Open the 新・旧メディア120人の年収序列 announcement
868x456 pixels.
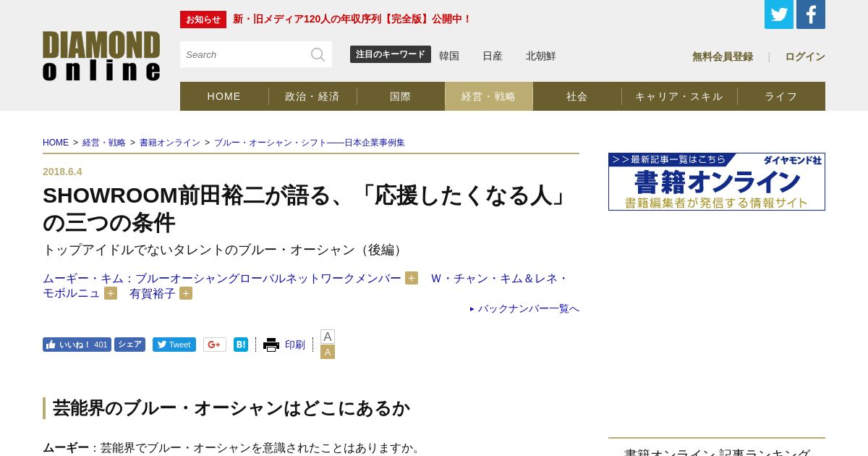click(352, 19)
